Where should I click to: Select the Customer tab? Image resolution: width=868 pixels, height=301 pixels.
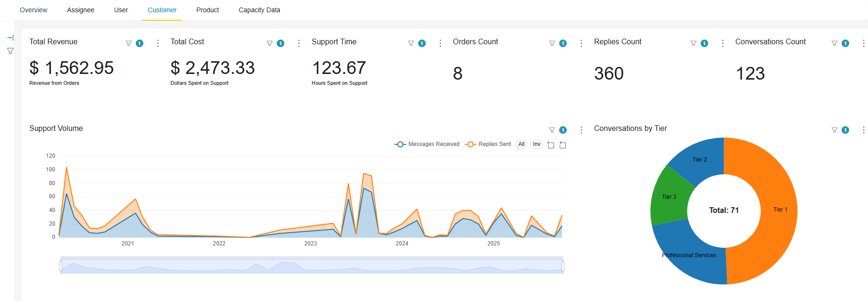(x=162, y=10)
